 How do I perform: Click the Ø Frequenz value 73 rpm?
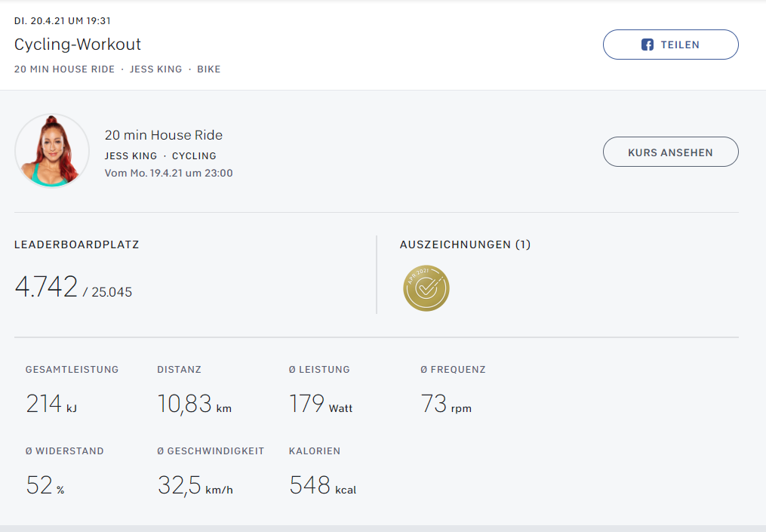click(445, 404)
